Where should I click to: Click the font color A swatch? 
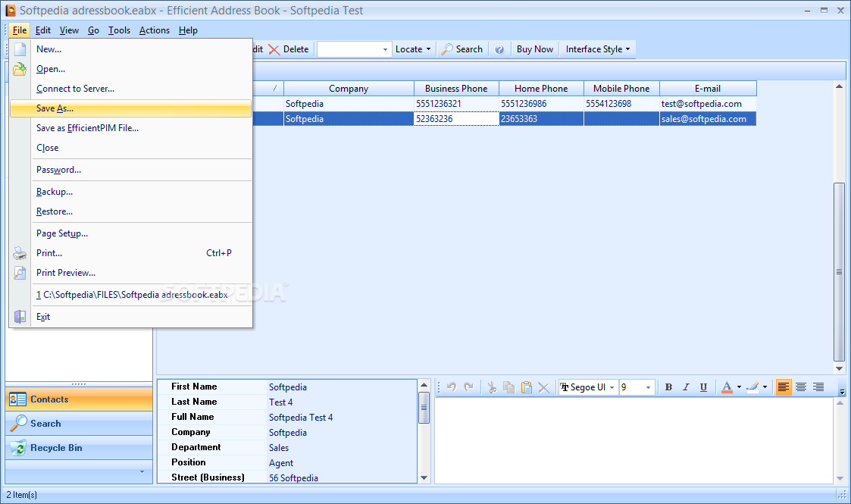[x=727, y=387]
